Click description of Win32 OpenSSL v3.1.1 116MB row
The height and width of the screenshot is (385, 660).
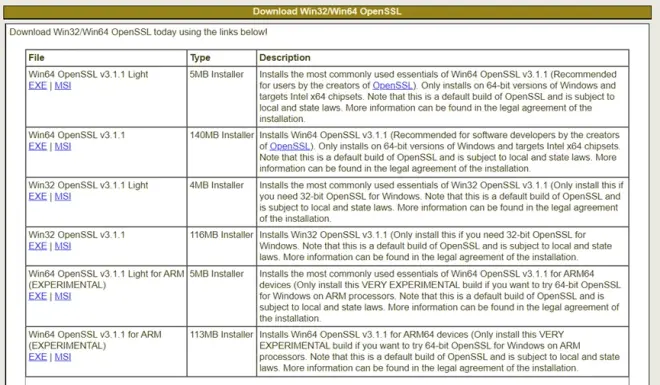(436, 246)
